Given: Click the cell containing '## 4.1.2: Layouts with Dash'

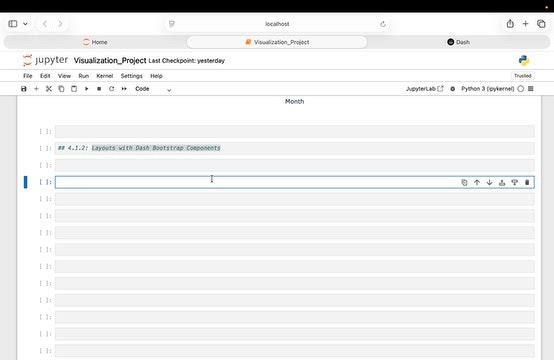Looking at the screenshot, I should (294, 148).
